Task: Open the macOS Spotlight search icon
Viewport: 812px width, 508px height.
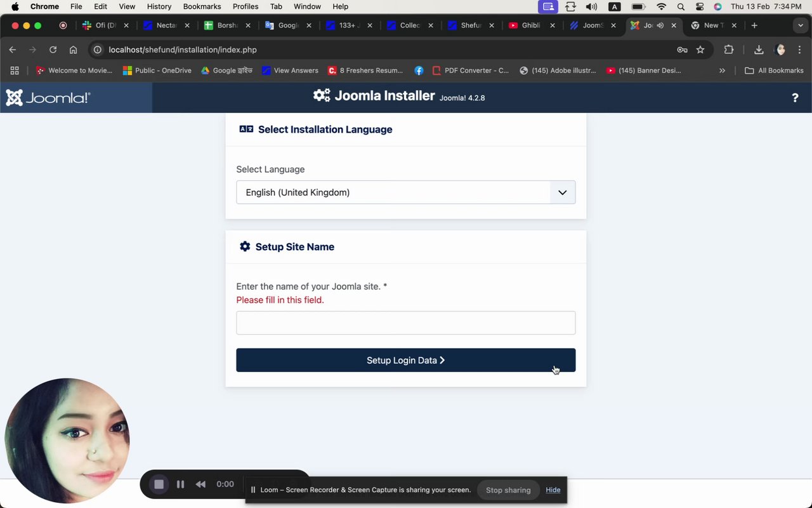Action: [x=681, y=6]
